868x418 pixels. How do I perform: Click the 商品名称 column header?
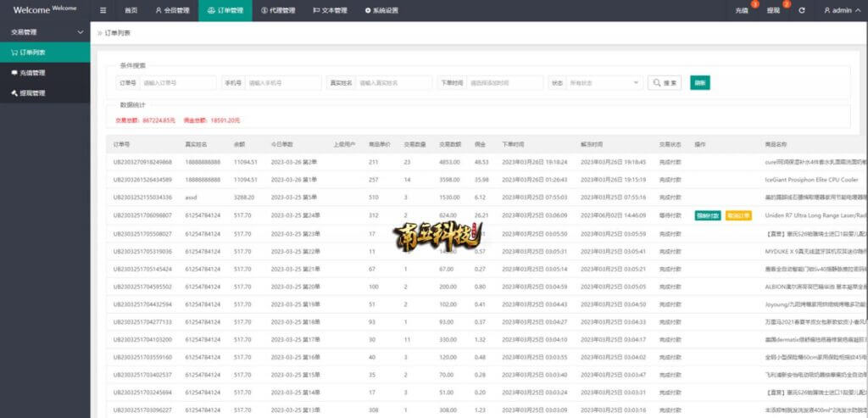(x=776, y=144)
